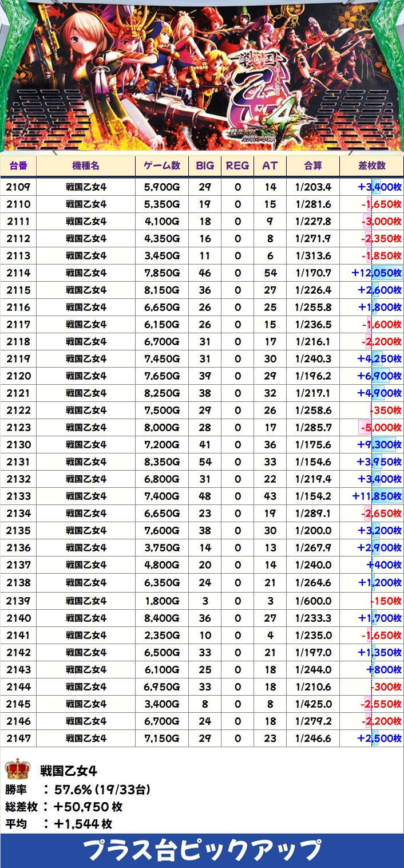Sort by the ゲーム数 column header
404x868 pixels.
(162, 165)
